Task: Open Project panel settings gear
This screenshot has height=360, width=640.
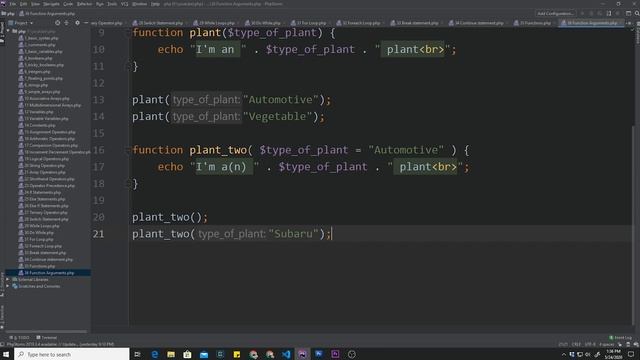Action: tap(77, 23)
